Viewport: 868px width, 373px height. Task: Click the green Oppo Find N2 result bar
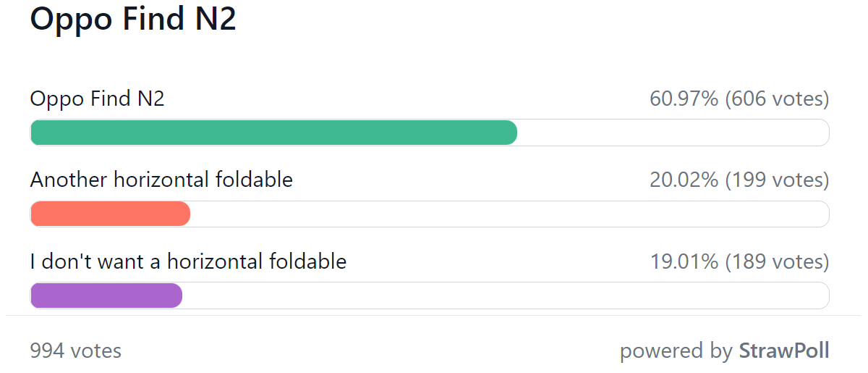(273, 133)
